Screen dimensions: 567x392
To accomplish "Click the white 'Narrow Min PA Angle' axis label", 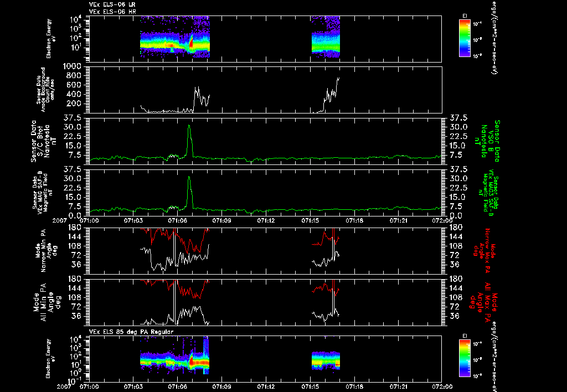I will (47, 250).
